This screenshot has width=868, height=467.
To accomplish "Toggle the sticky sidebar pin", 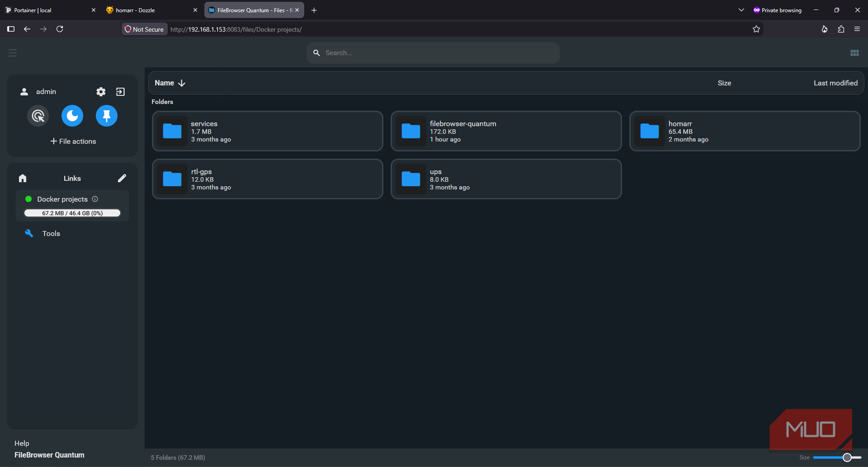I will tap(107, 116).
